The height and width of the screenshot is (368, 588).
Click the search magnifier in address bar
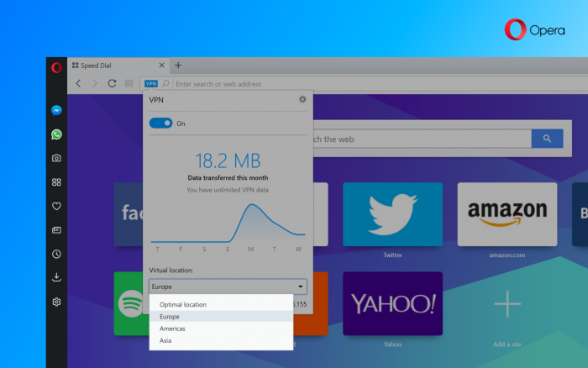165,83
